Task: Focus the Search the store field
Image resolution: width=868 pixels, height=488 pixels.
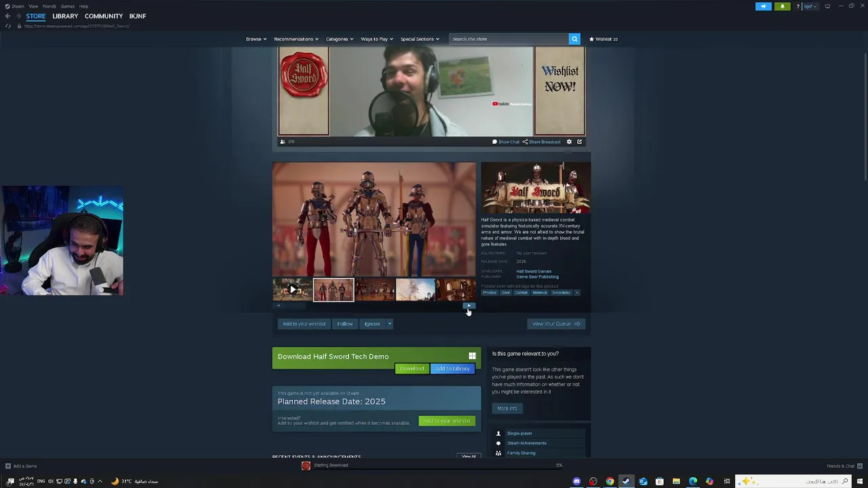Action: 509,39
